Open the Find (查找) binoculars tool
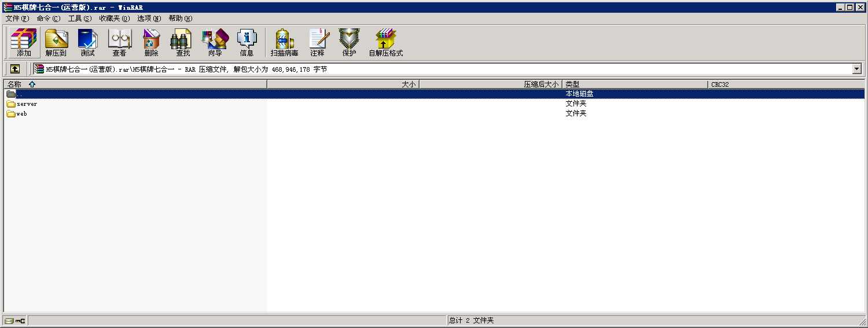 click(x=183, y=43)
